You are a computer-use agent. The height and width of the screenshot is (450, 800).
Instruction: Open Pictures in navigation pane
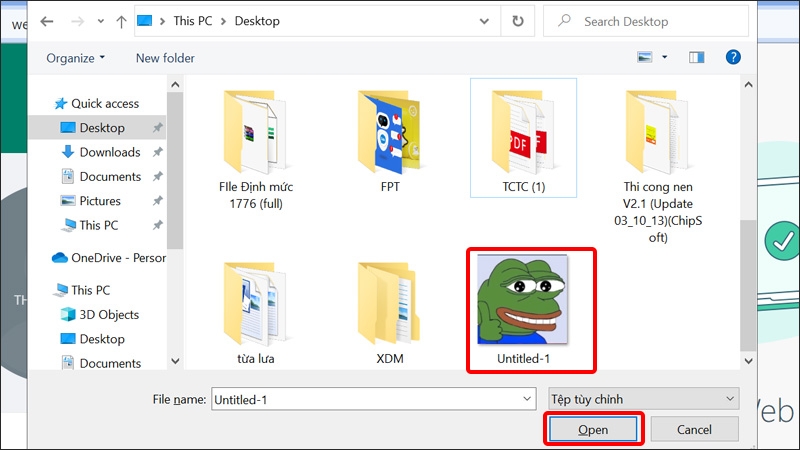click(x=100, y=201)
